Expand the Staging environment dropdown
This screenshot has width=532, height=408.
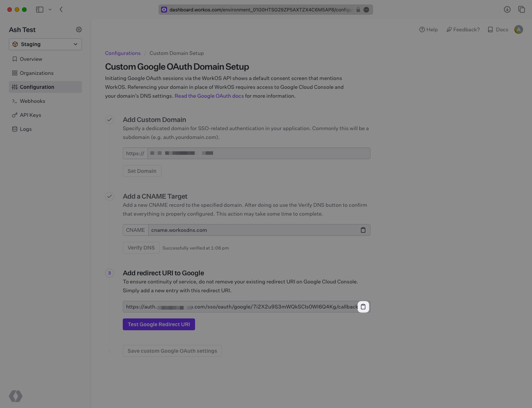click(x=45, y=44)
